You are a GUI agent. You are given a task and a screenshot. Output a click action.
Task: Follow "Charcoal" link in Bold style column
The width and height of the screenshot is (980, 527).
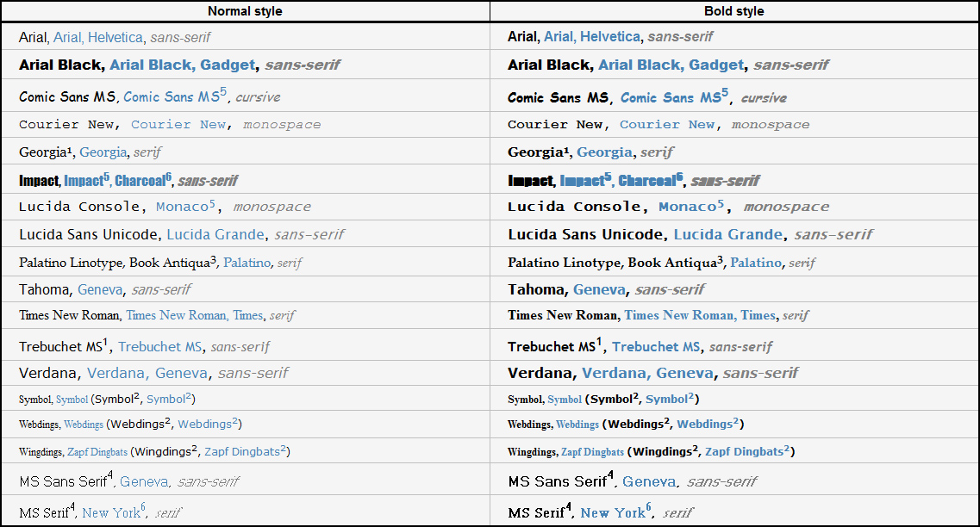pyautogui.click(x=647, y=181)
